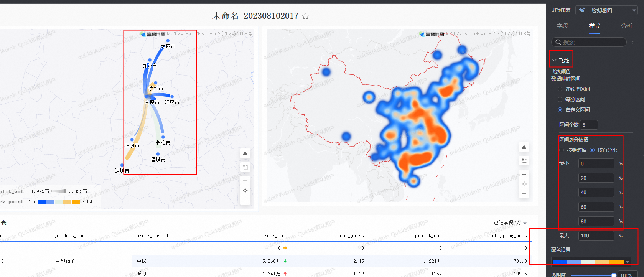
Task: Select the 等分区间 radio option
Action: [560, 99]
